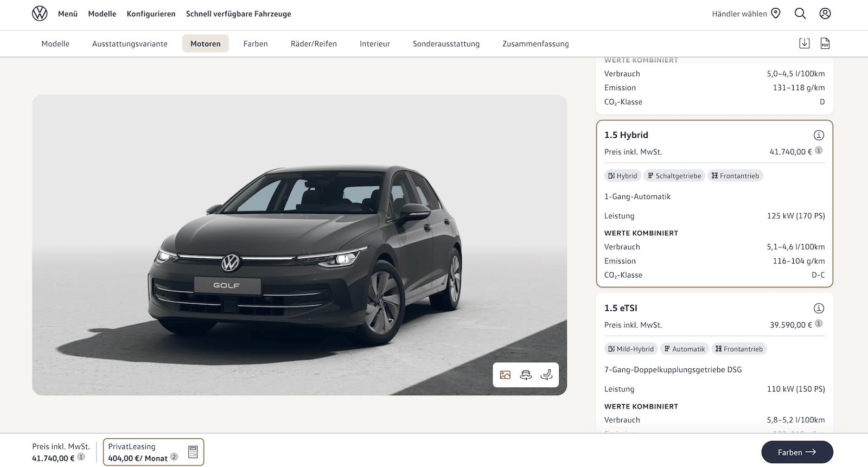Choose the 1.5 eTSI engine option
Screen dimensions: 868x467
click(x=714, y=362)
